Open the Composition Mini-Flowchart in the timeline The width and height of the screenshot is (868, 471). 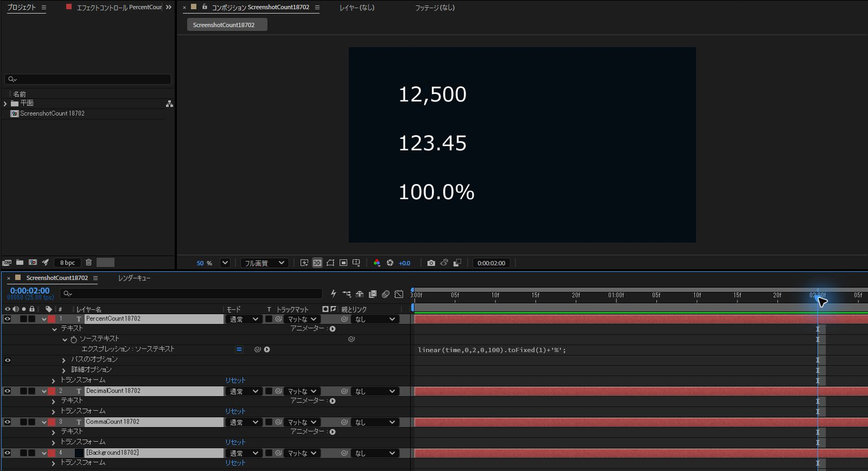click(347, 294)
